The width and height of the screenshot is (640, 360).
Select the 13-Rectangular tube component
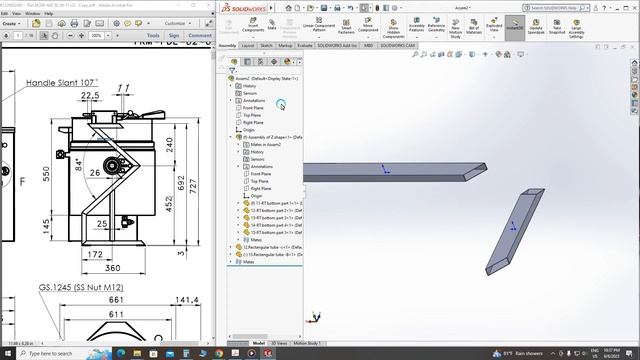[269, 254]
